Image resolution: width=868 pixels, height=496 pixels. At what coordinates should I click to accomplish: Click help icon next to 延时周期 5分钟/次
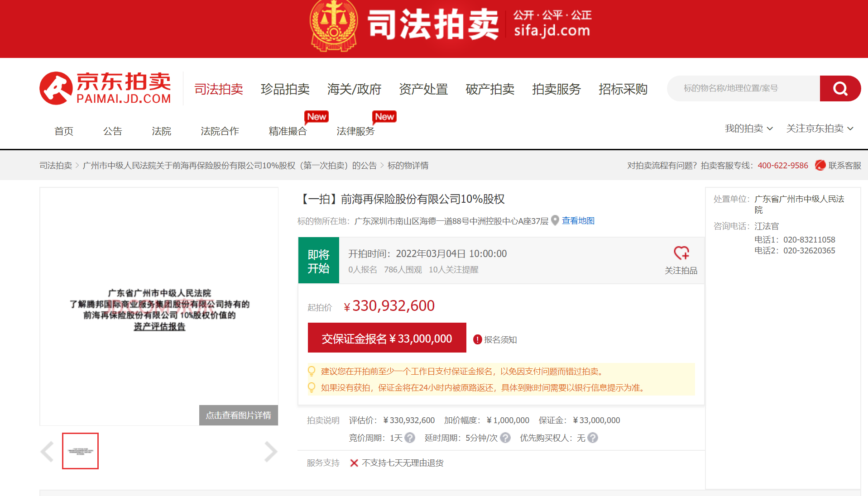click(x=505, y=438)
